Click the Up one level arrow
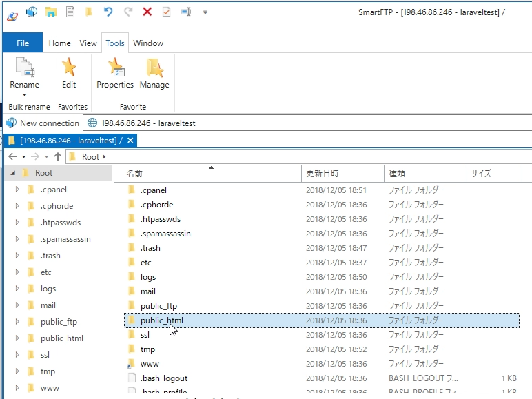This screenshot has height=399, width=532. [x=58, y=156]
